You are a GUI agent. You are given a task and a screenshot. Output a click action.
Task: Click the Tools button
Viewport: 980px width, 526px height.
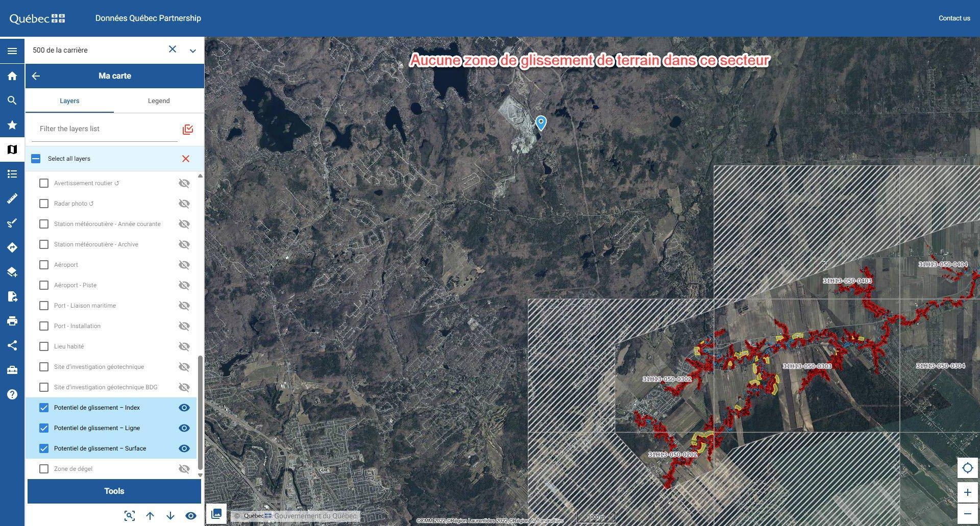point(114,491)
